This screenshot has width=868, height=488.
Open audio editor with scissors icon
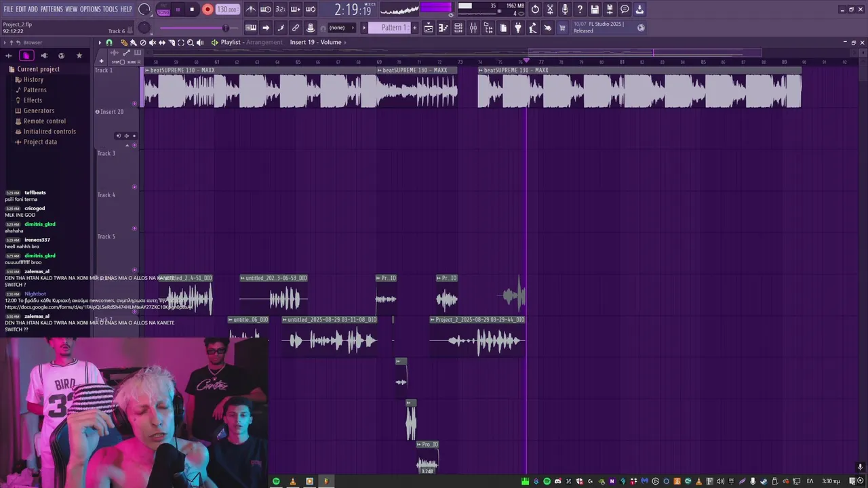tap(550, 9)
